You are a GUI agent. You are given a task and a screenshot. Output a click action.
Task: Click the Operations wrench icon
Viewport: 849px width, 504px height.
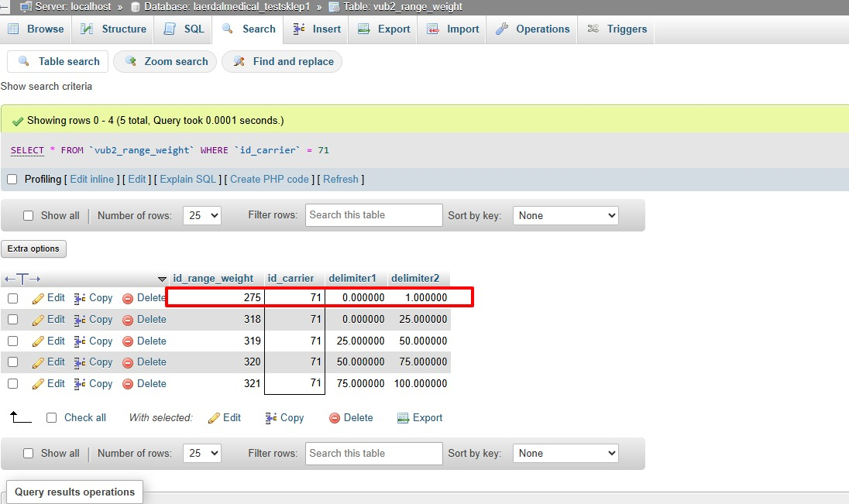tap(502, 29)
